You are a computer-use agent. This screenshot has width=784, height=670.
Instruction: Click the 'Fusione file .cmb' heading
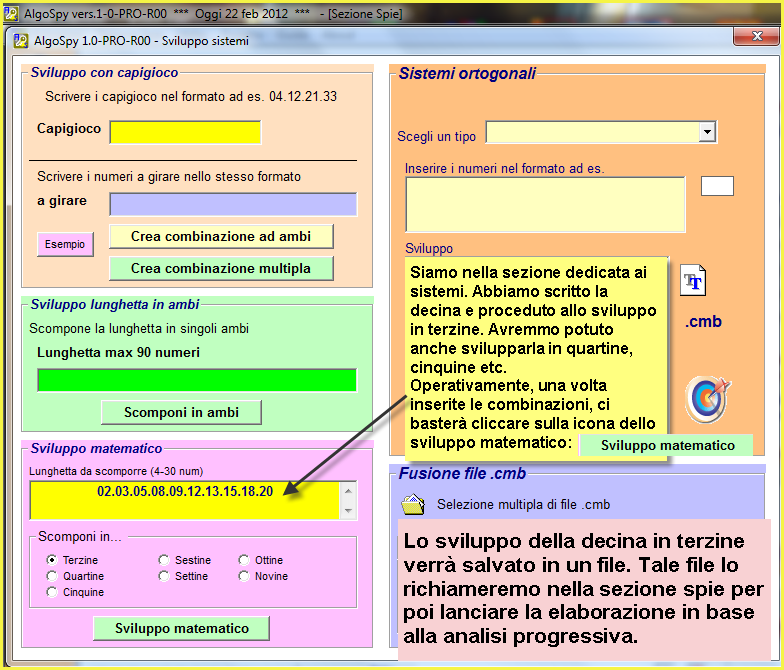[x=462, y=473]
